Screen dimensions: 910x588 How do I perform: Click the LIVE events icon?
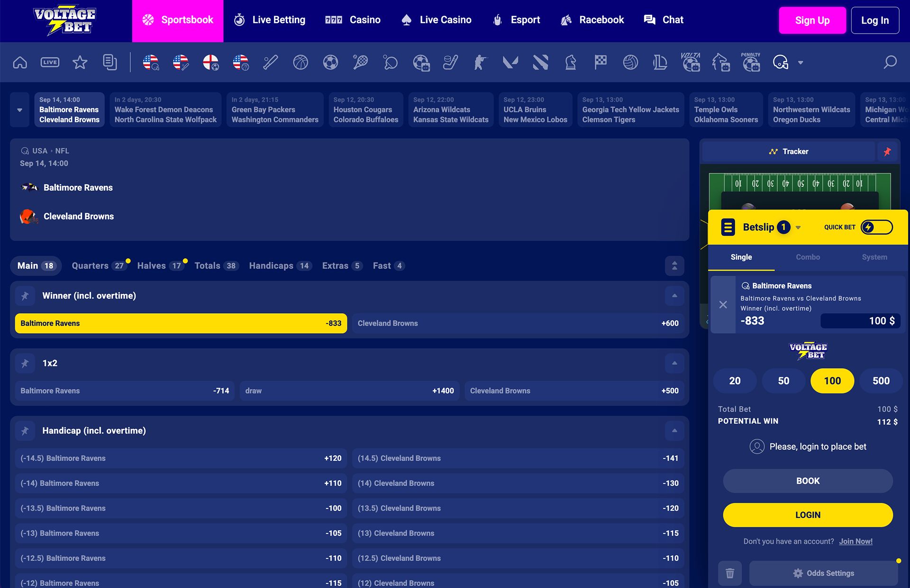50,62
